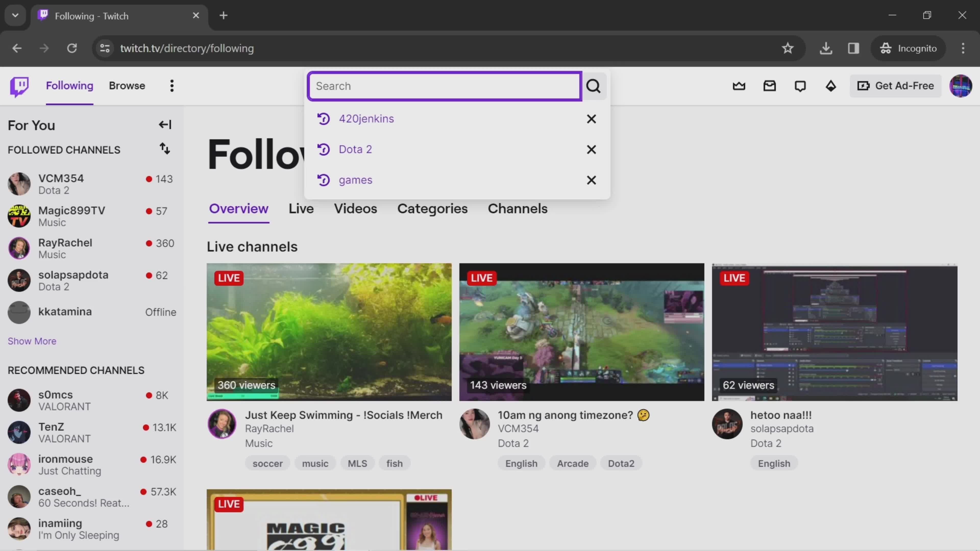Click the MLS tag
The height and width of the screenshot is (551, 980).
point(357,463)
